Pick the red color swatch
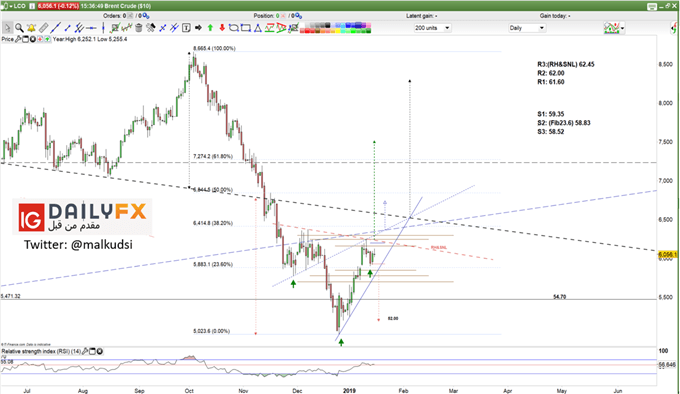Screen dimensions: 680x394 307,31
